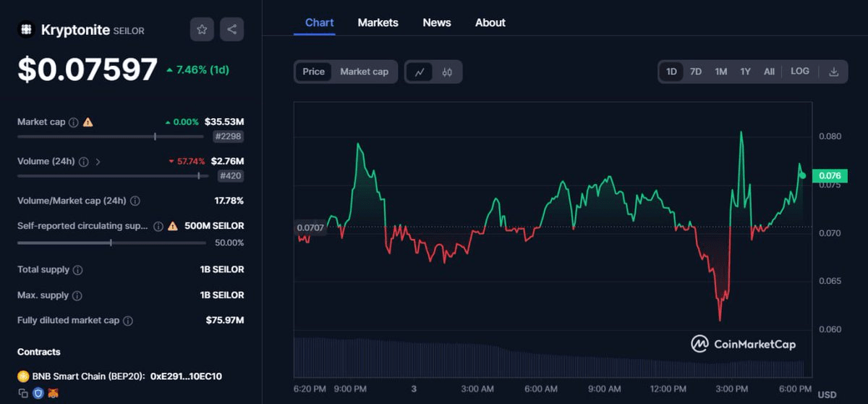Click the Market cap warning triangle
The image size is (868, 404).
88,122
